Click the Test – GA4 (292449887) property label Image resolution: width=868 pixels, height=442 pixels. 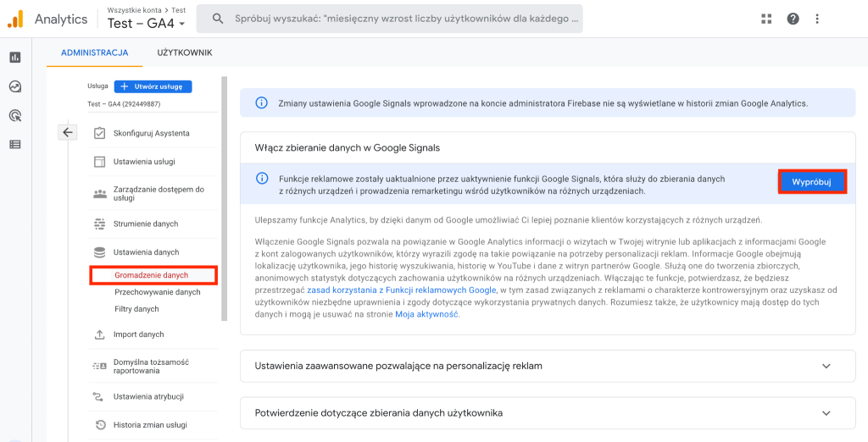click(x=124, y=104)
